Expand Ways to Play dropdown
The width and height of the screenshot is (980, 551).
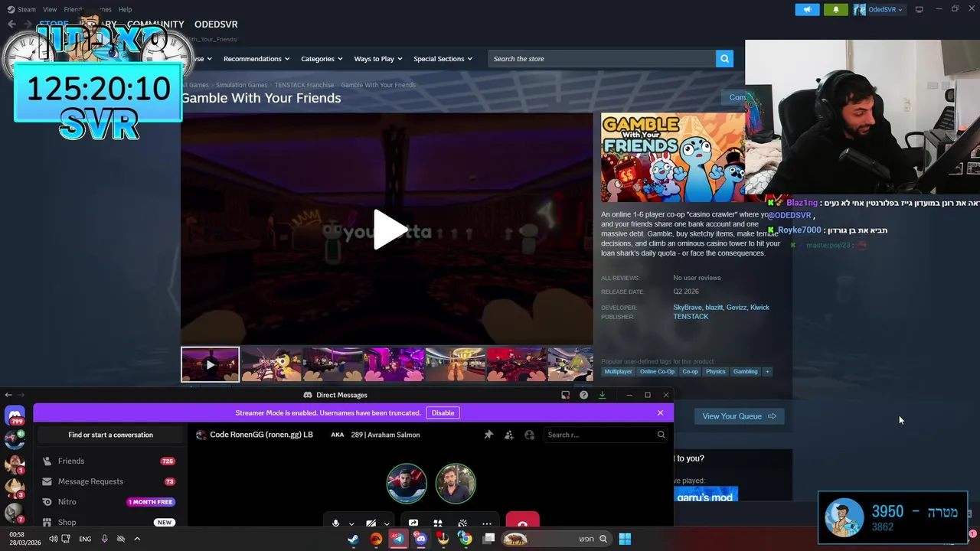(378, 59)
